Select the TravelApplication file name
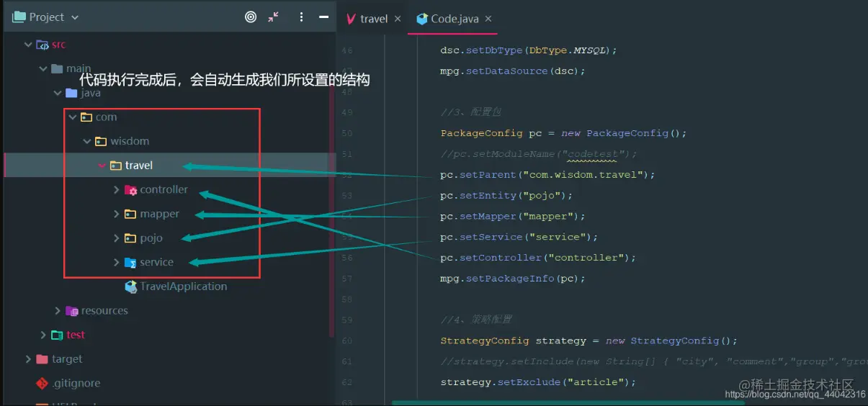This screenshot has height=406, width=868. (x=184, y=287)
